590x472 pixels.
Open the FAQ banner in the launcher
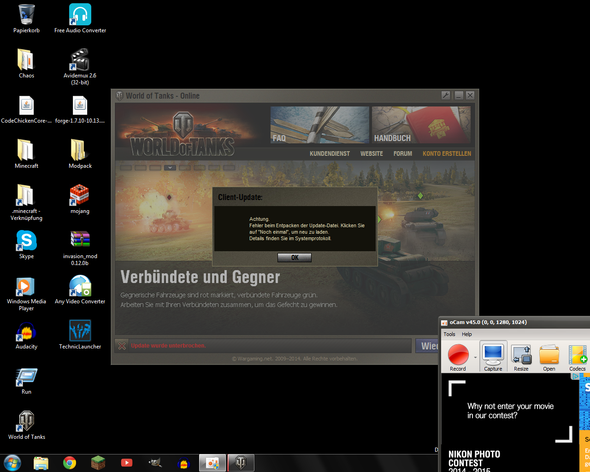click(319, 125)
